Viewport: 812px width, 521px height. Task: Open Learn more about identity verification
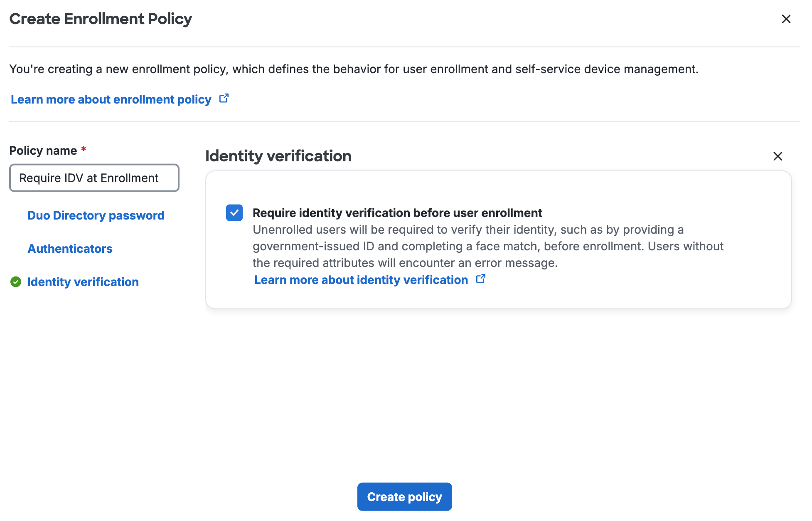click(361, 279)
